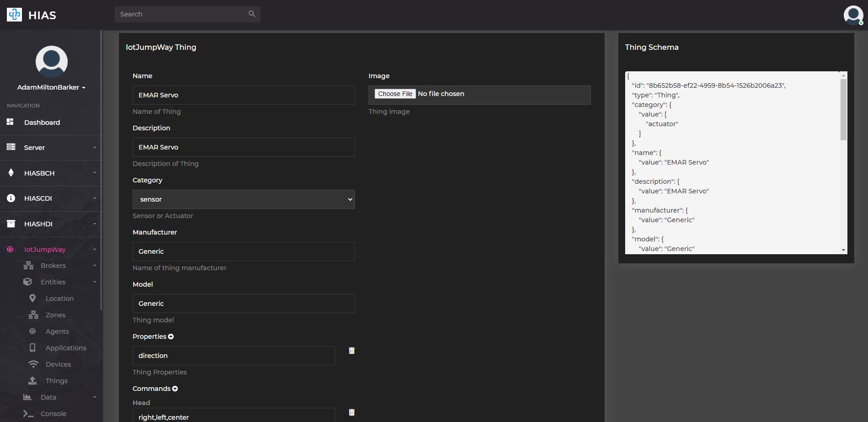Click the Thing Schema scrollbar thumb
Screen dimensions: 868x422
843,110
